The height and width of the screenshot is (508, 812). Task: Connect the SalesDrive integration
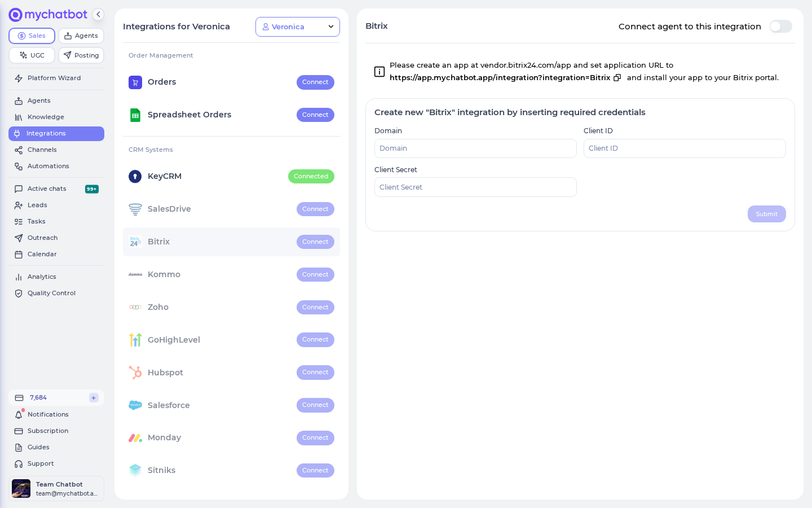[x=315, y=209]
